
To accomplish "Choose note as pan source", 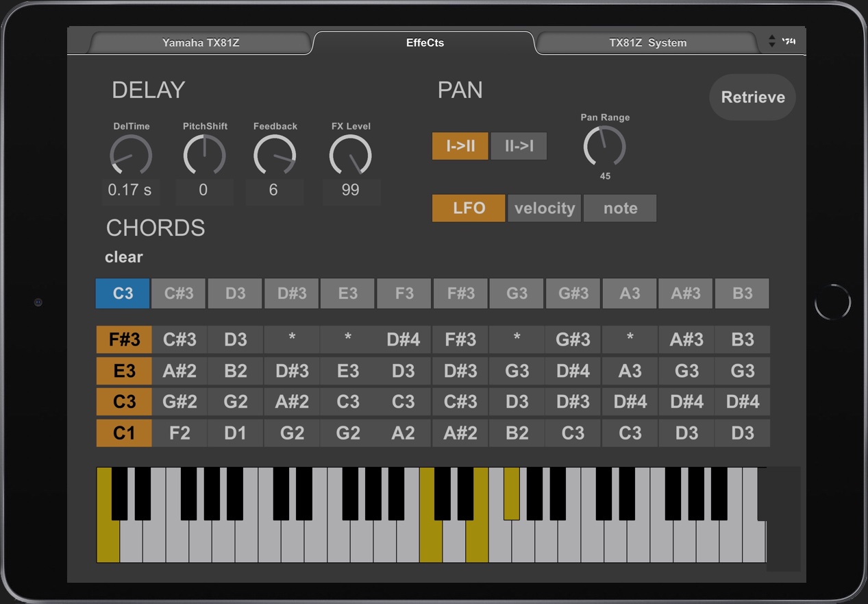I will click(x=620, y=208).
